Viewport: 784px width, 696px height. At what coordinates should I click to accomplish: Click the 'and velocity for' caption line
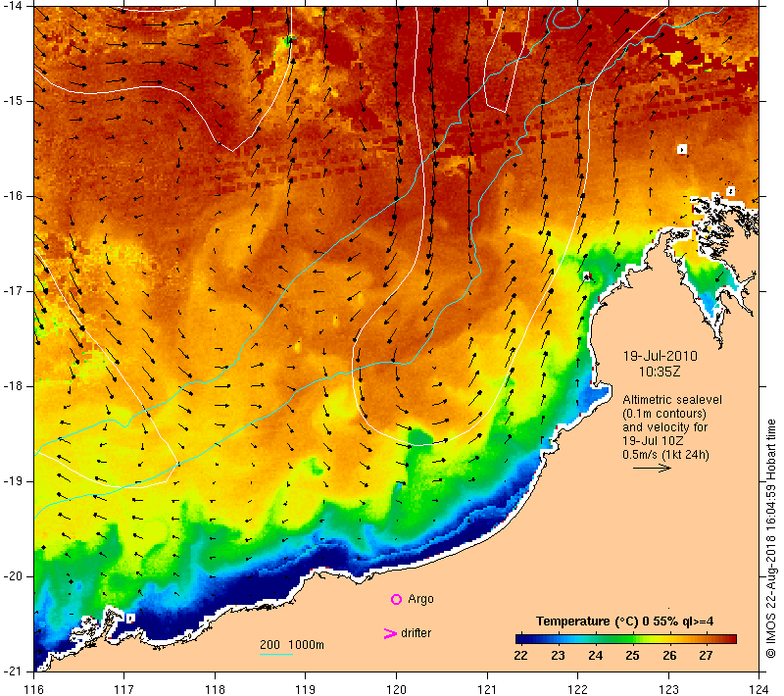665,427
